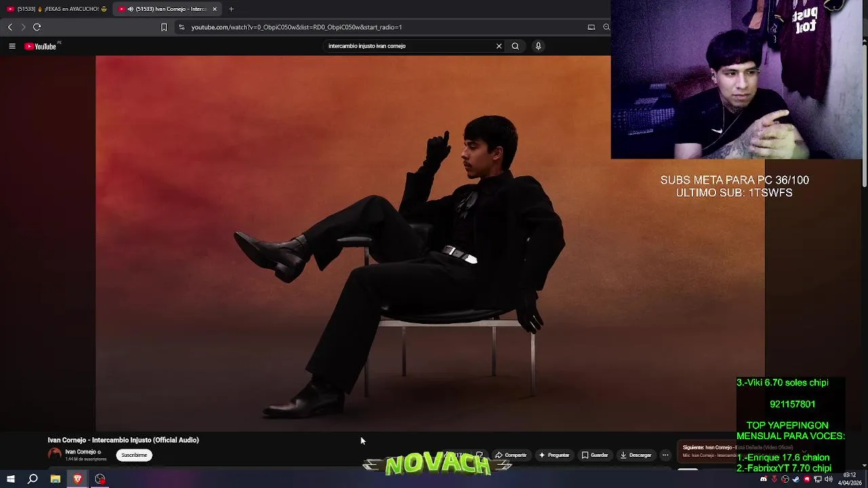The width and height of the screenshot is (868, 488).
Task: Download video with Descargar button
Action: click(636, 455)
